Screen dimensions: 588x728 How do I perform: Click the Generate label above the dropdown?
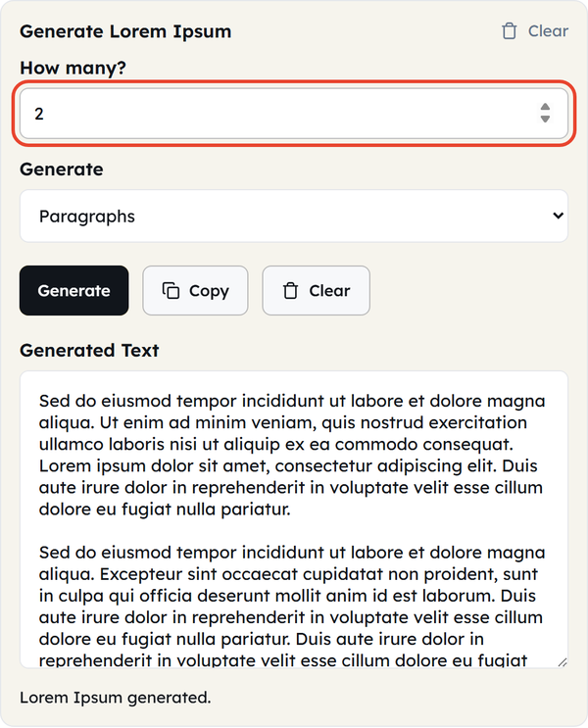[x=62, y=169]
